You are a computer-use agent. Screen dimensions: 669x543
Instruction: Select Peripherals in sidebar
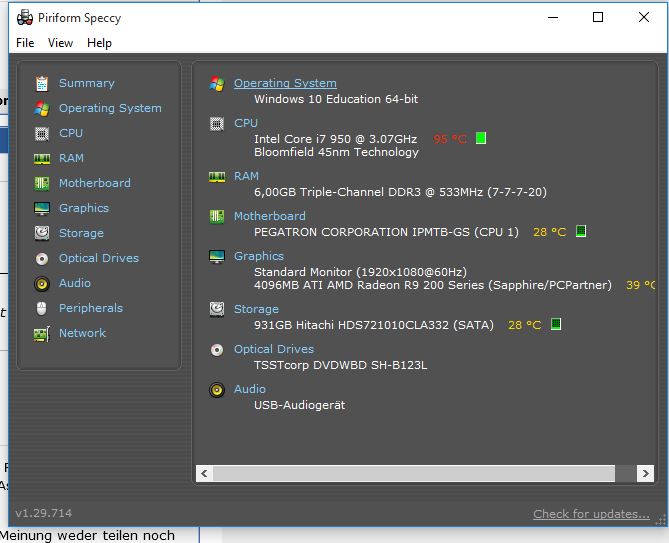(x=91, y=308)
